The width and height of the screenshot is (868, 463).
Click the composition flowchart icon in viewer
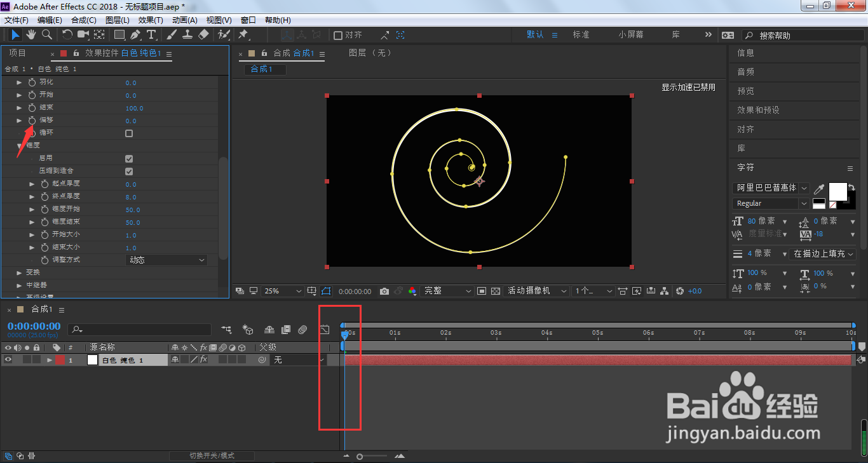click(x=665, y=291)
